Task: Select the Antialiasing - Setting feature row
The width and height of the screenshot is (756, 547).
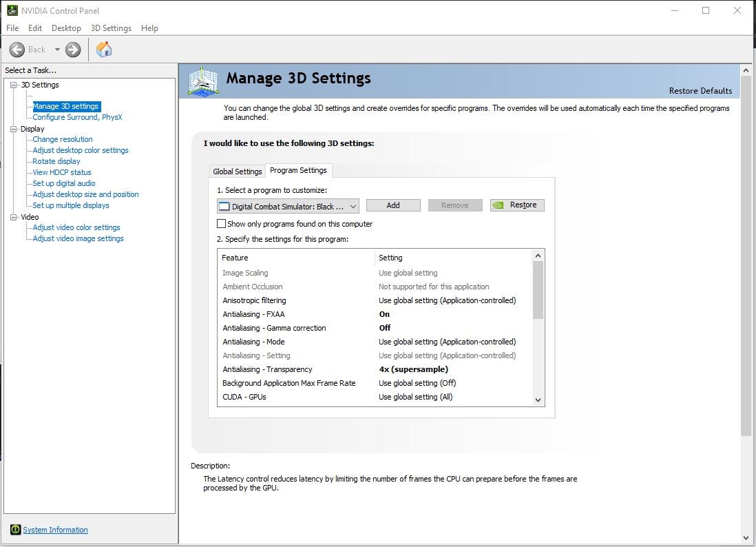Action: (x=375, y=355)
